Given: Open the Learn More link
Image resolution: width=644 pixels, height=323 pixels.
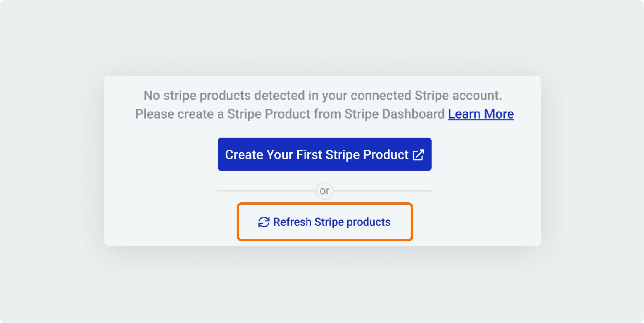Looking at the screenshot, I should (x=481, y=114).
